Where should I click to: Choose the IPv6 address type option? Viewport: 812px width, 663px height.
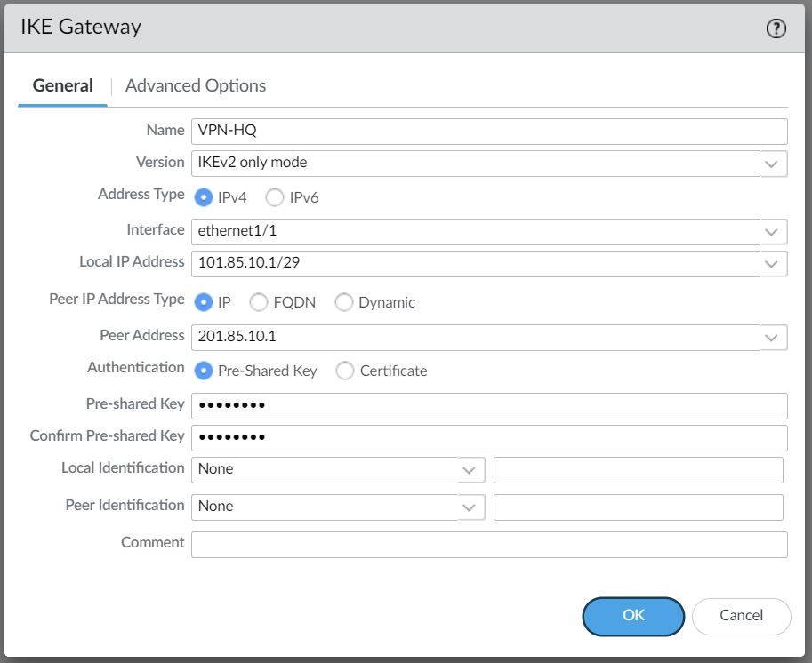(275, 197)
